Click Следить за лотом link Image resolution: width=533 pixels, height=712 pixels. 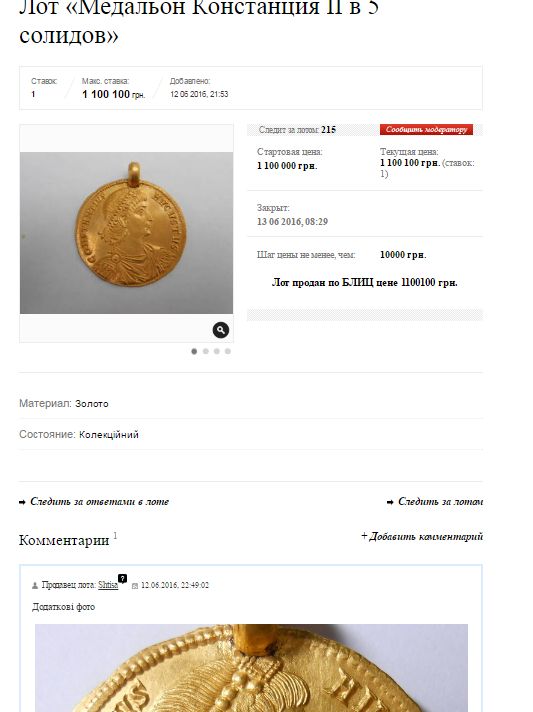440,502
